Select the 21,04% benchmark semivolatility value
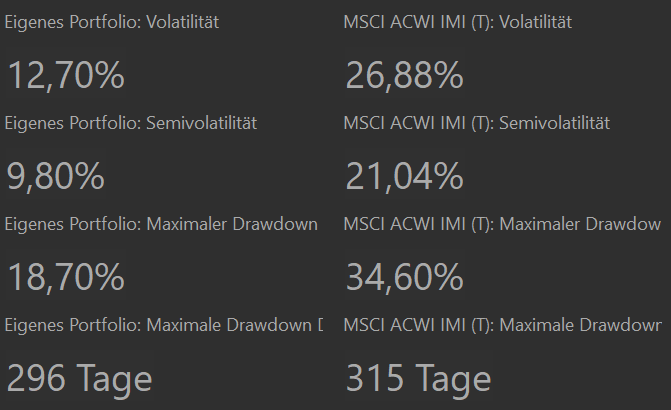 point(404,176)
